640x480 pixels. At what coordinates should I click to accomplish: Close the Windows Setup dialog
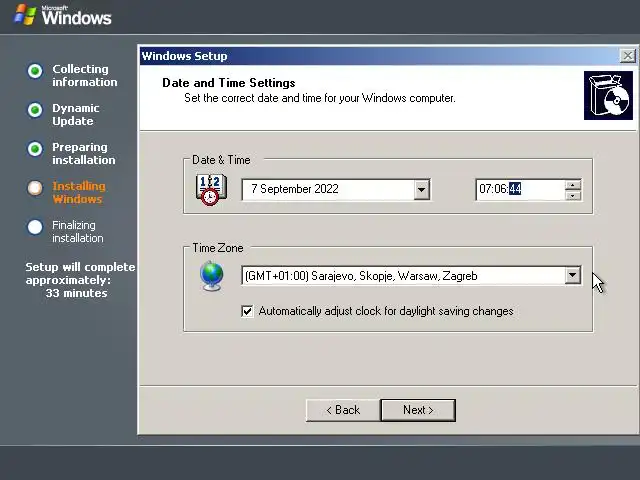[627, 56]
